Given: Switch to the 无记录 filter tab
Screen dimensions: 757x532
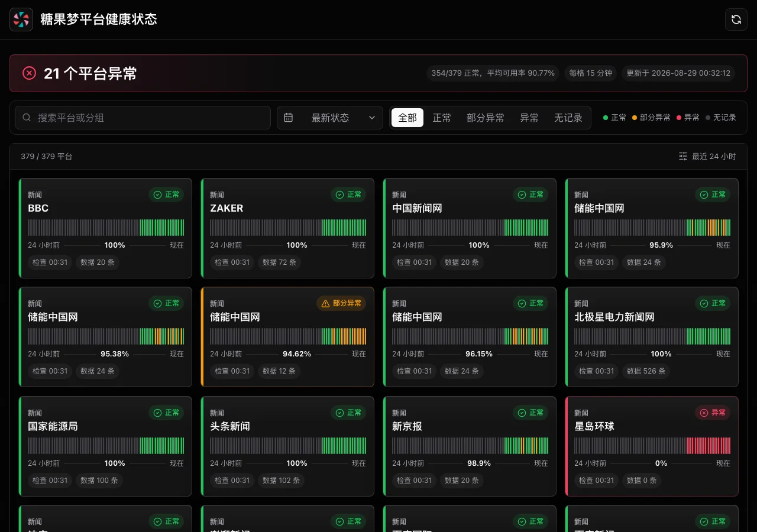Looking at the screenshot, I should [x=568, y=118].
